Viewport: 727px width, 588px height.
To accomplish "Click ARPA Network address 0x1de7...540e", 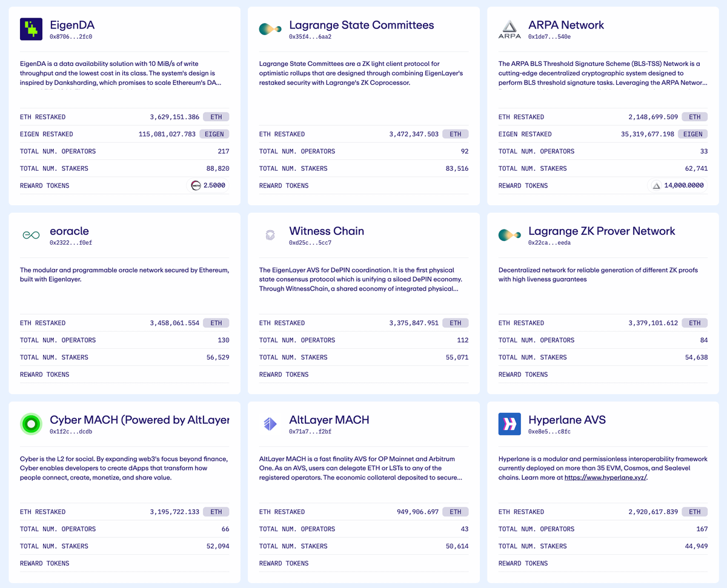I will [x=549, y=37].
